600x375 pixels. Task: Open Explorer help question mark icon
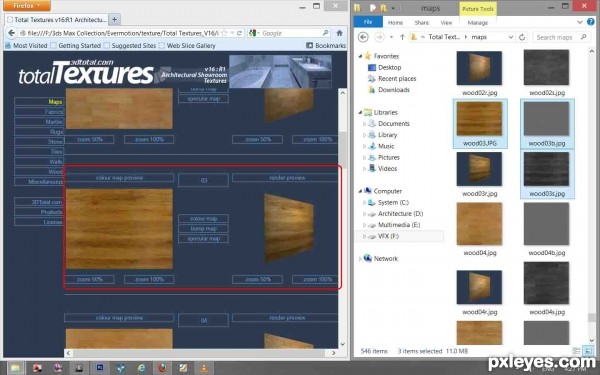click(x=591, y=22)
